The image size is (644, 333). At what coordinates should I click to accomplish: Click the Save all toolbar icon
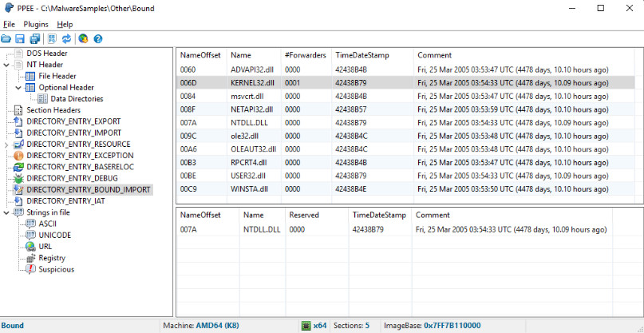point(35,39)
